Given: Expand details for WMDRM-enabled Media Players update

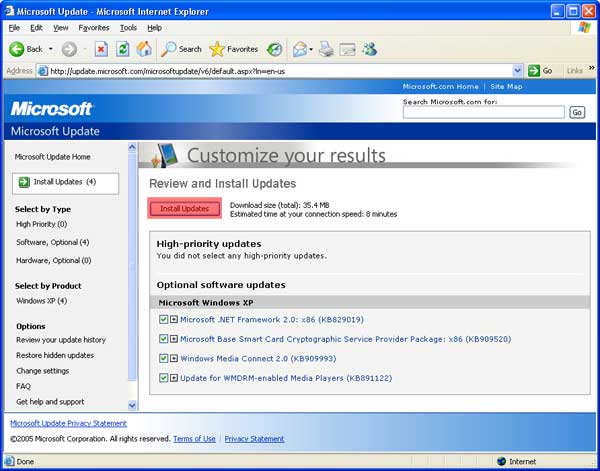Looking at the screenshot, I should pos(174,378).
